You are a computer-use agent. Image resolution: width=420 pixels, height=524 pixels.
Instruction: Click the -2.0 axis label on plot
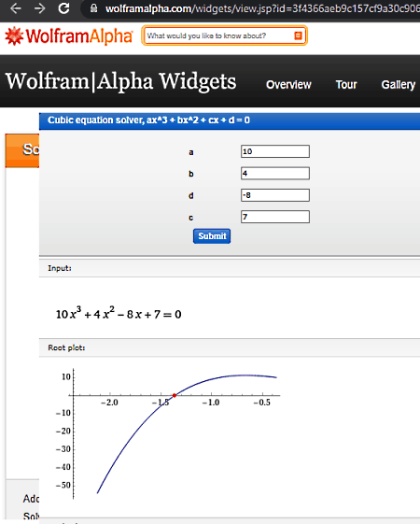click(109, 403)
